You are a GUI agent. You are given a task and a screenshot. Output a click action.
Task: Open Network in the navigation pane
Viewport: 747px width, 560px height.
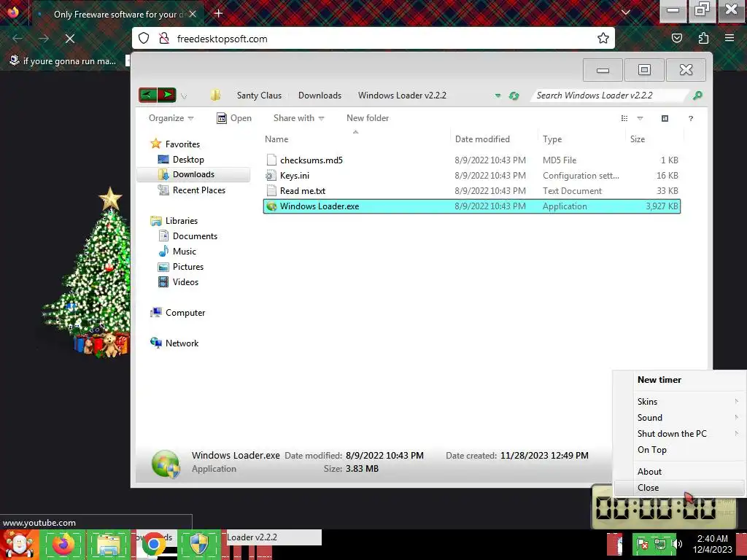(182, 343)
